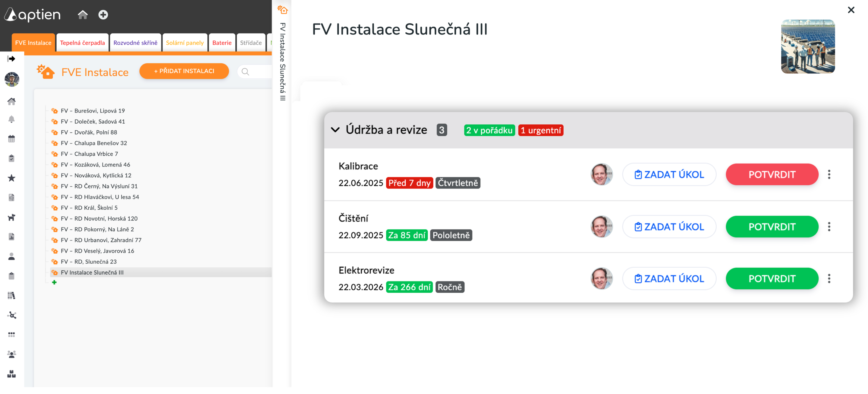Viewport: 868px width, 394px height.
Task: Select FV – RD Král, Školní 5
Action: 89,208
